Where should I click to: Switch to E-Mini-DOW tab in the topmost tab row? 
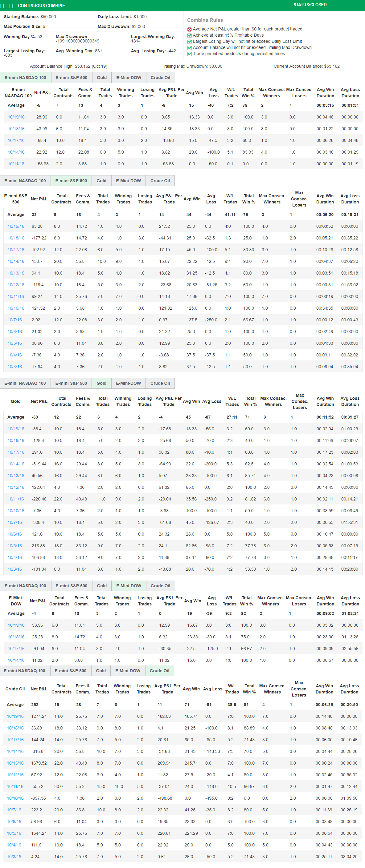point(129,78)
